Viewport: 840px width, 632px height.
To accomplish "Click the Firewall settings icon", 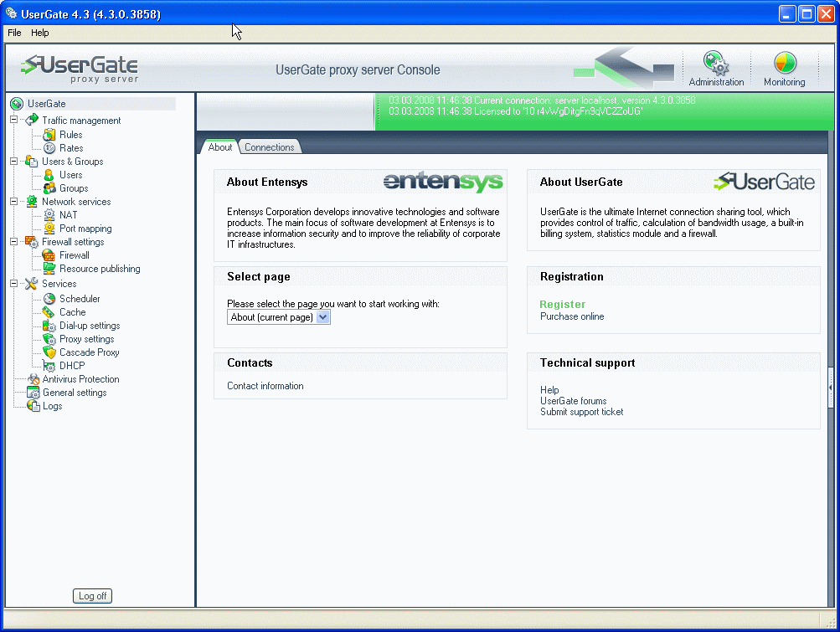I will pyautogui.click(x=32, y=242).
